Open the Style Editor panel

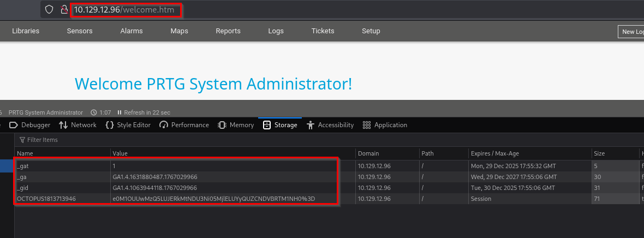coord(128,125)
